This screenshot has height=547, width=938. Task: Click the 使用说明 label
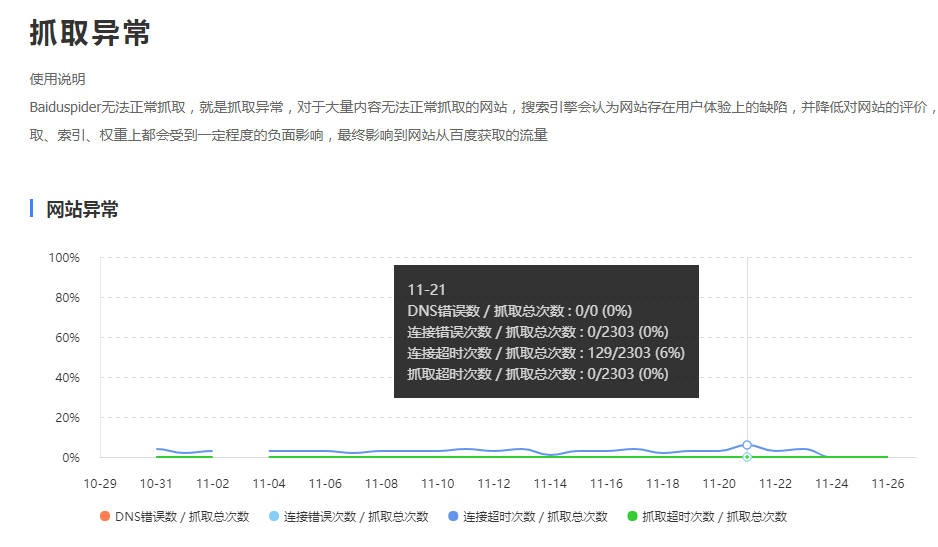pos(58,79)
